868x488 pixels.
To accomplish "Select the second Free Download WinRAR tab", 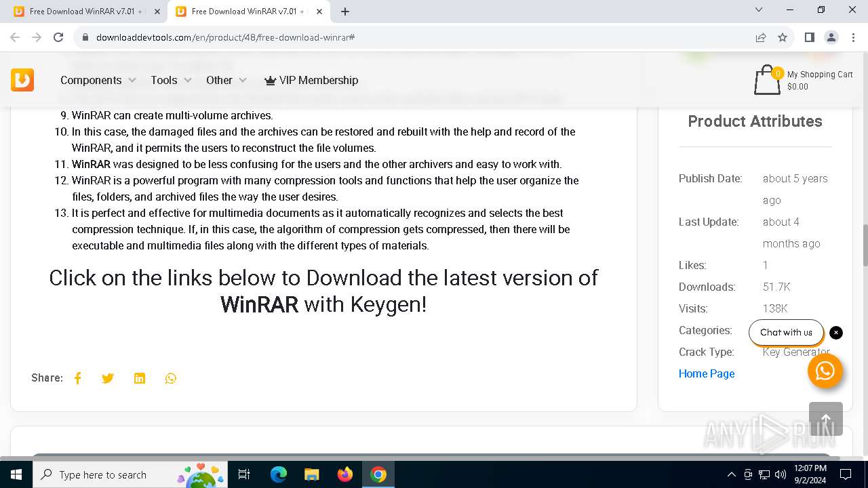I will 248,12.
